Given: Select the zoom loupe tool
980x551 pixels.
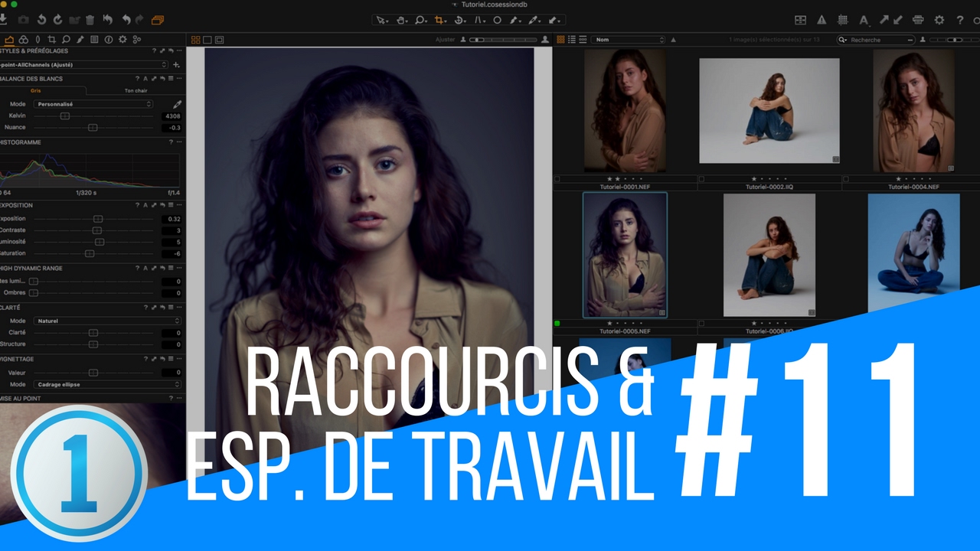Looking at the screenshot, I should [421, 20].
